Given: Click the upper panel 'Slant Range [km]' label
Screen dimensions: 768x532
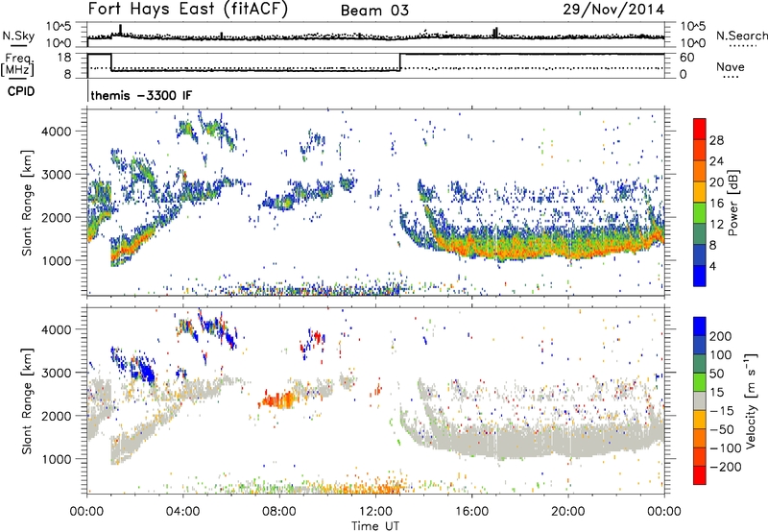Looking at the screenshot, I should (x=27, y=203).
